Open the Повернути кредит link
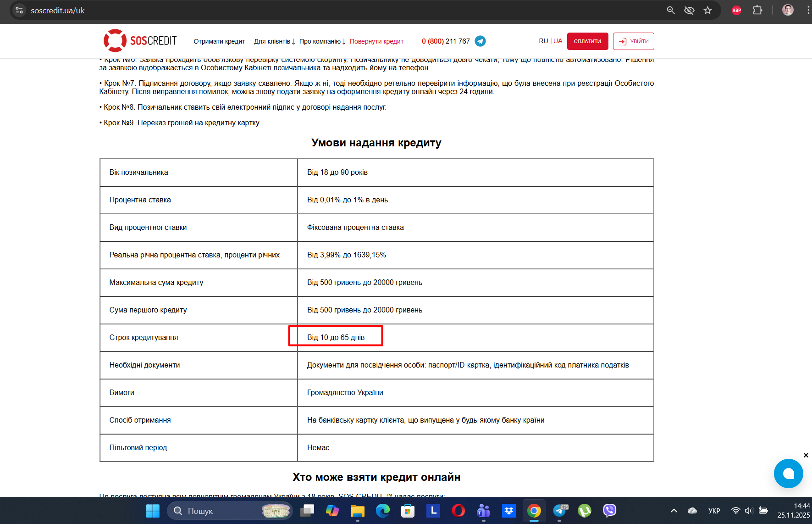 [x=376, y=41]
